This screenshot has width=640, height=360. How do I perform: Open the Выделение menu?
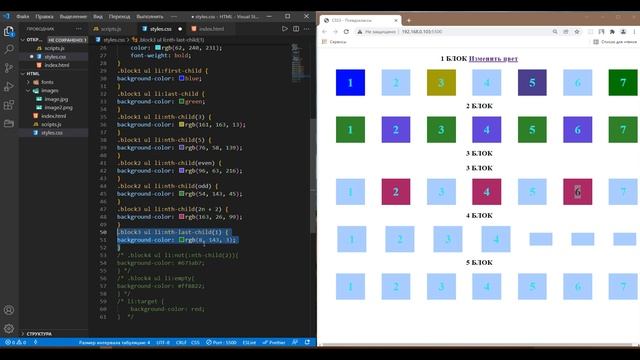[73, 17]
